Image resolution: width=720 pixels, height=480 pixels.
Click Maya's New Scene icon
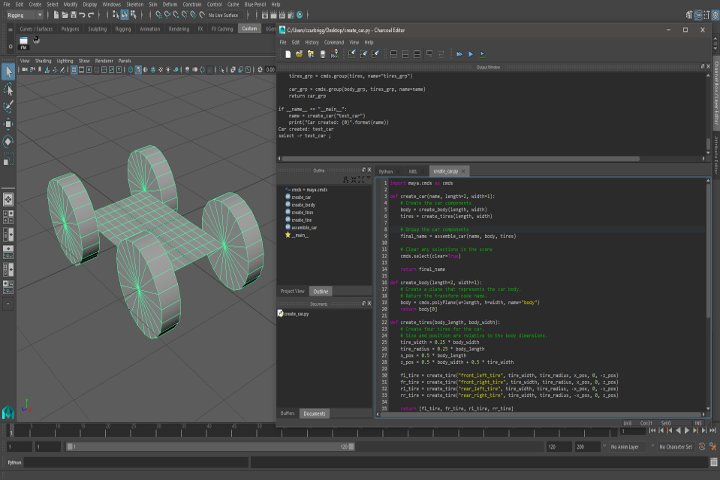point(56,15)
